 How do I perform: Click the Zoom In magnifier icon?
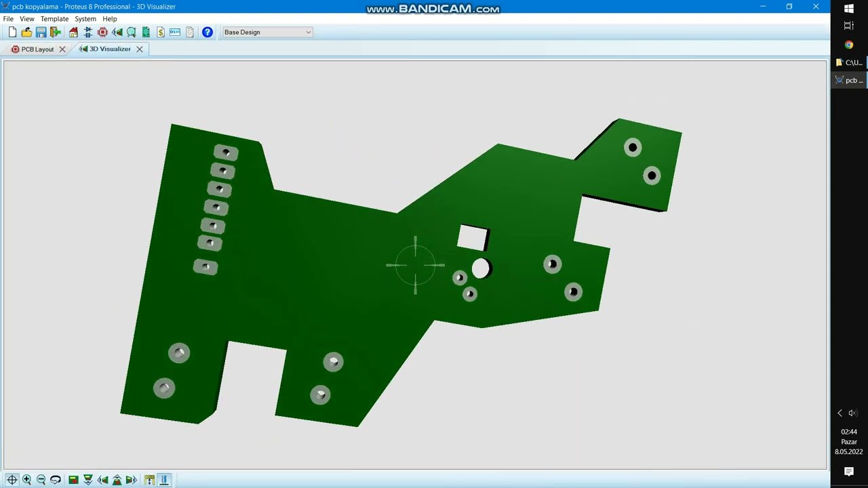[27, 480]
